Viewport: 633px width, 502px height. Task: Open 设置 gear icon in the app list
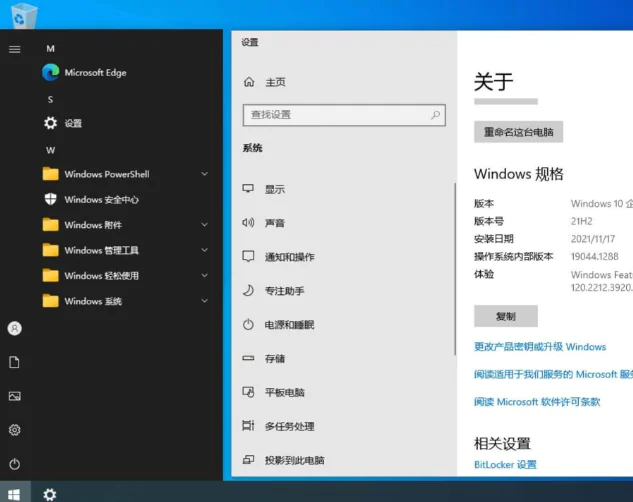click(50, 123)
